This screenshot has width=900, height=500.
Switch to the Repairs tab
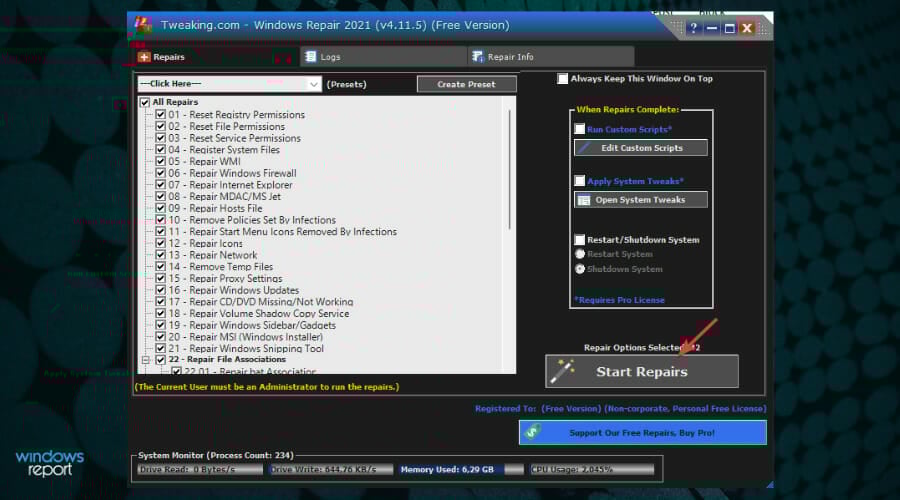[x=217, y=57]
